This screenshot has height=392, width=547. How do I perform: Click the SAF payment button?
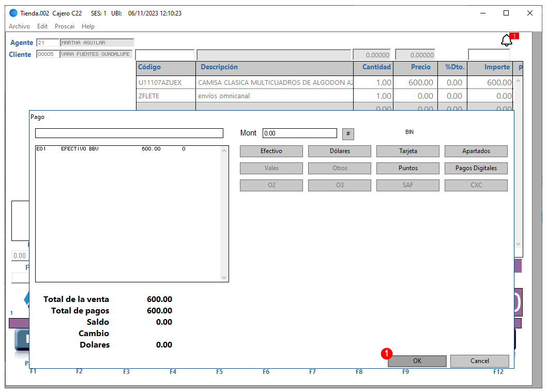coord(408,185)
